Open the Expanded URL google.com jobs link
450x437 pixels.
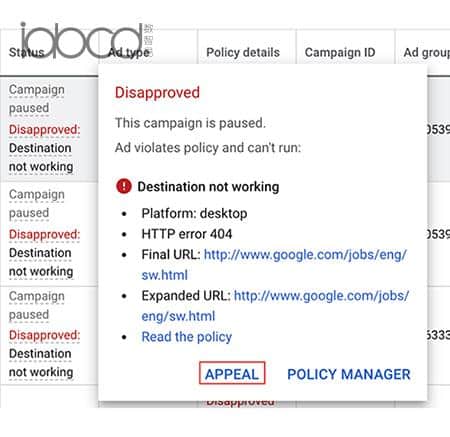275,306
